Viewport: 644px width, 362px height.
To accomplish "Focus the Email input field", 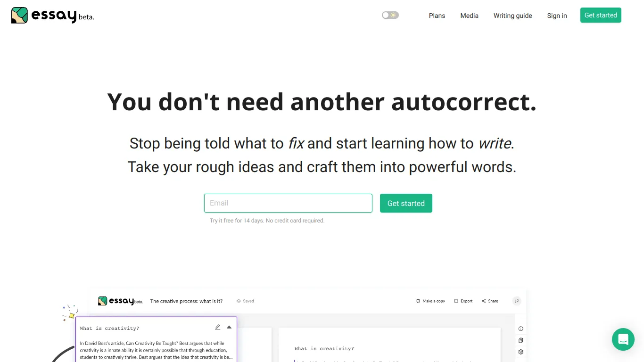I will pos(288,203).
